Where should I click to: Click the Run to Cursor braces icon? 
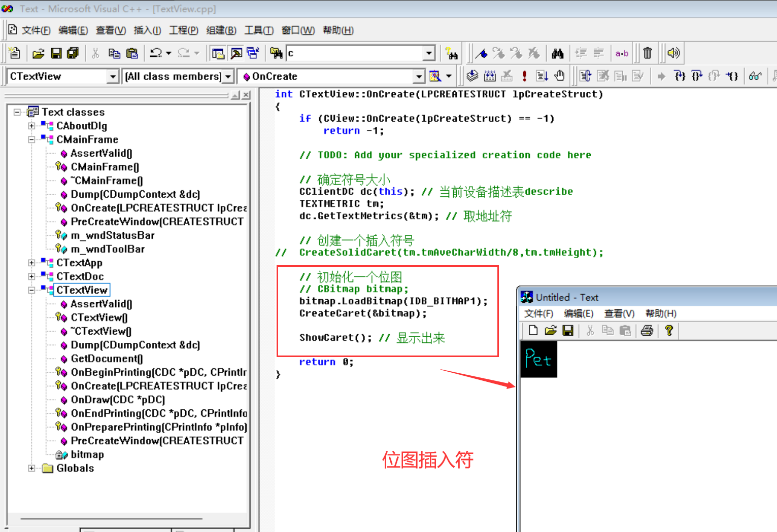click(x=731, y=76)
